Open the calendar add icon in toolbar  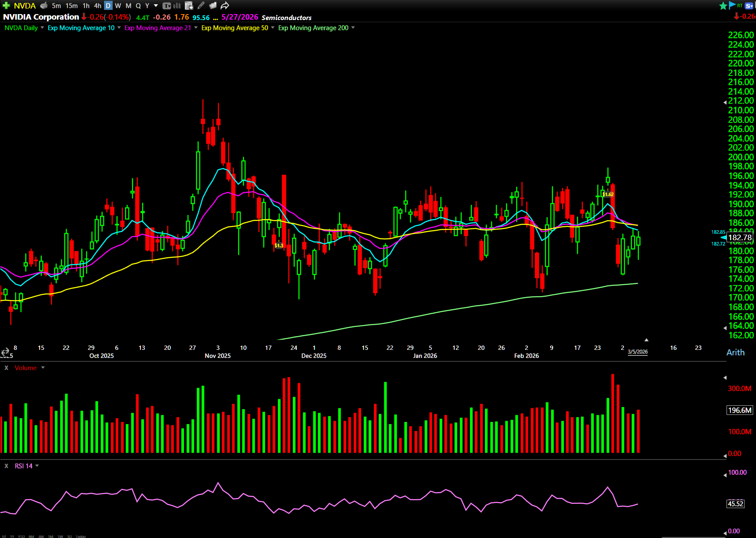(189, 6)
